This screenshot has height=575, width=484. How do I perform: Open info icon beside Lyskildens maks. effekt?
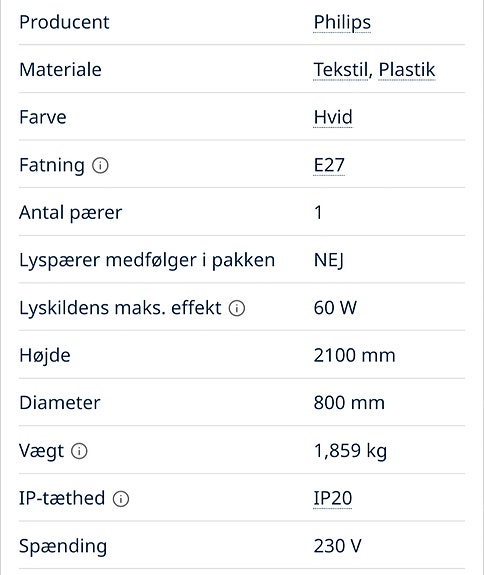(x=237, y=308)
